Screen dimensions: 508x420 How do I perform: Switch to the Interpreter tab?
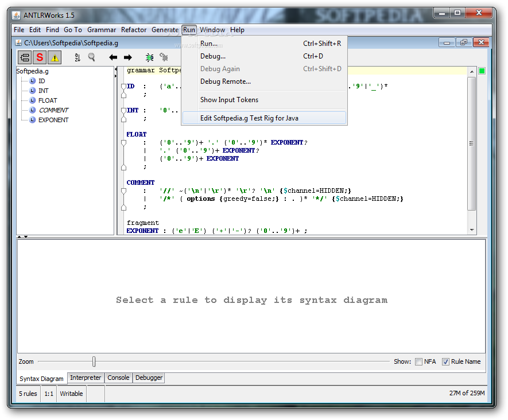pos(86,378)
